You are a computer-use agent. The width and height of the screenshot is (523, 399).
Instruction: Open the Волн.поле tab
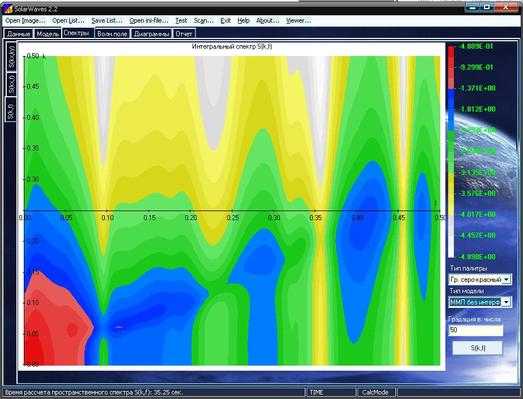pos(112,34)
